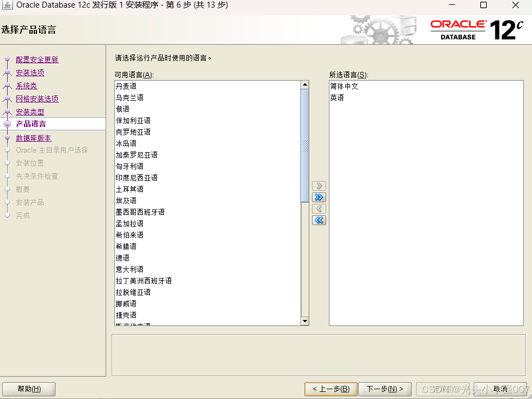The height and width of the screenshot is (399, 532).
Task: Click the scrollbar down arrow of available languages
Action: click(x=304, y=321)
